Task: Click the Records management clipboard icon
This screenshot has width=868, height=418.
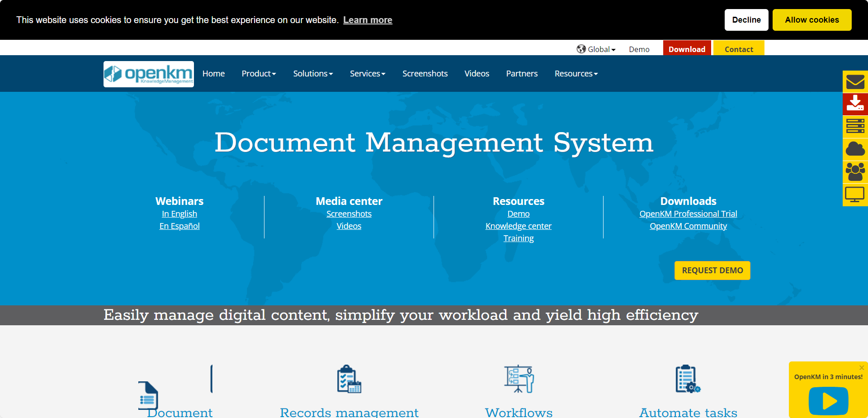Action: click(349, 379)
